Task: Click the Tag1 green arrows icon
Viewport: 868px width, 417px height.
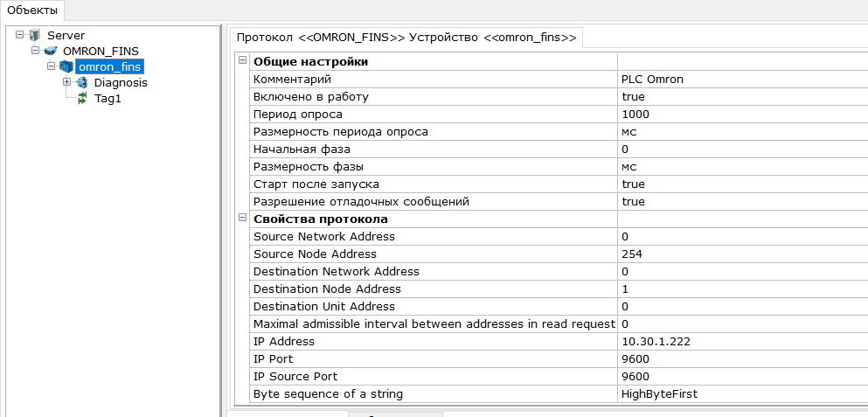Action: [x=82, y=99]
